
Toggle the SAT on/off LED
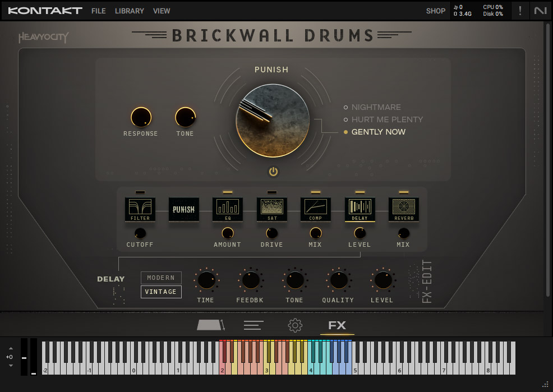272,192
